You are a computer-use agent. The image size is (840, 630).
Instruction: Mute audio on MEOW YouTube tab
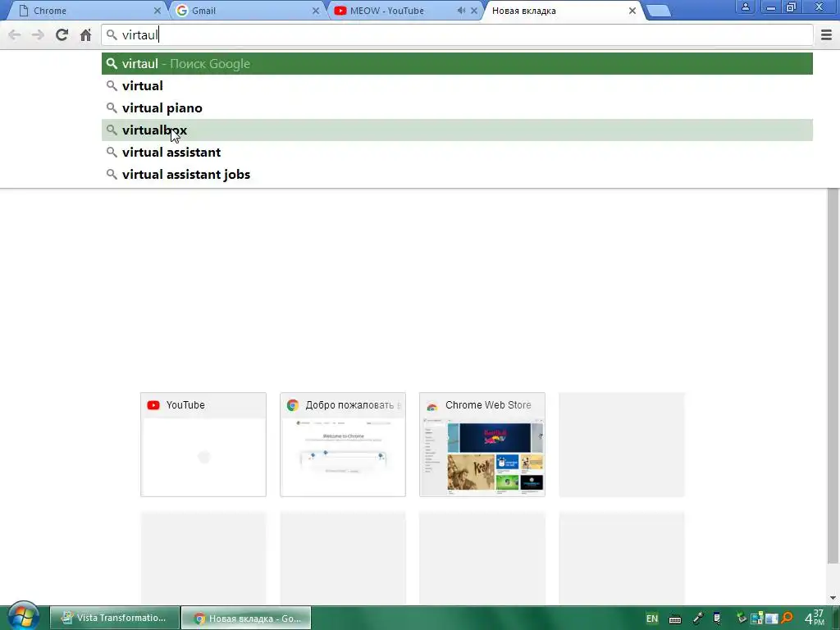461,11
